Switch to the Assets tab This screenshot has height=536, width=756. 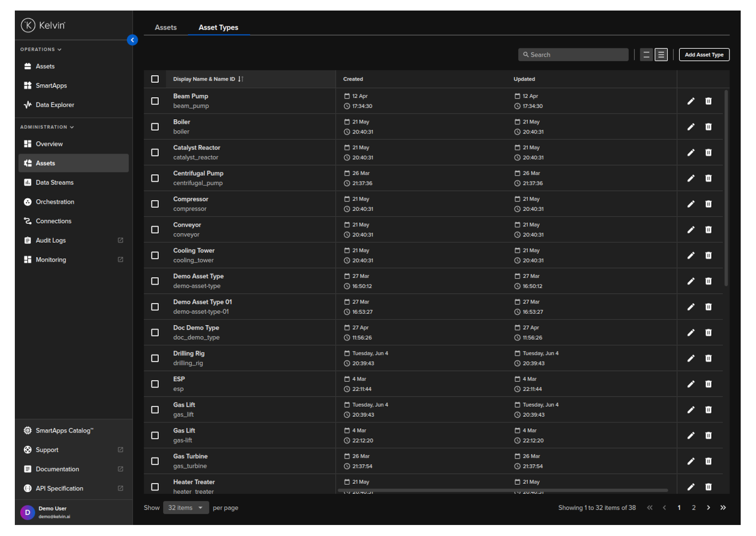click(x=166, y=28)
